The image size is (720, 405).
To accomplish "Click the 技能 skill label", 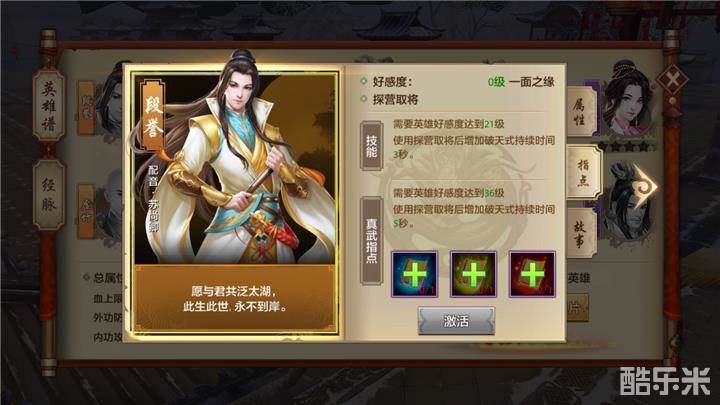I will pyautogui.click(x=371, y=146).
